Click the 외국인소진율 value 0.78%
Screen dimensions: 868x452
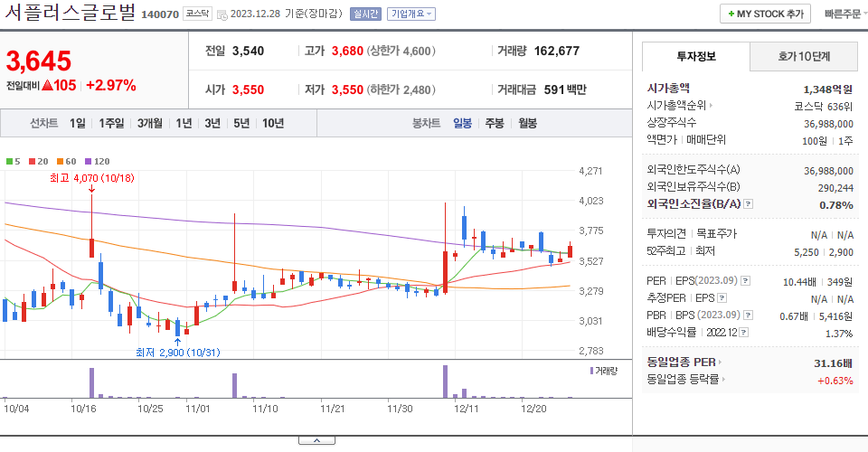point(835,205)
